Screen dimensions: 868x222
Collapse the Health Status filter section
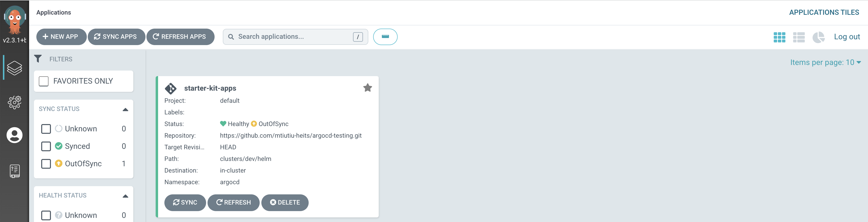tap(125, 196)
